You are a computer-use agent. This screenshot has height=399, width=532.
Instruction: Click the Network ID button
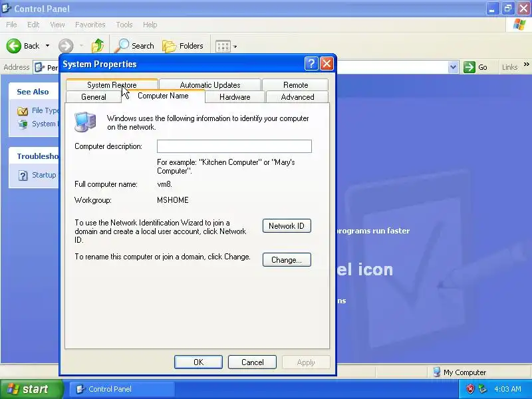[287, 226]
